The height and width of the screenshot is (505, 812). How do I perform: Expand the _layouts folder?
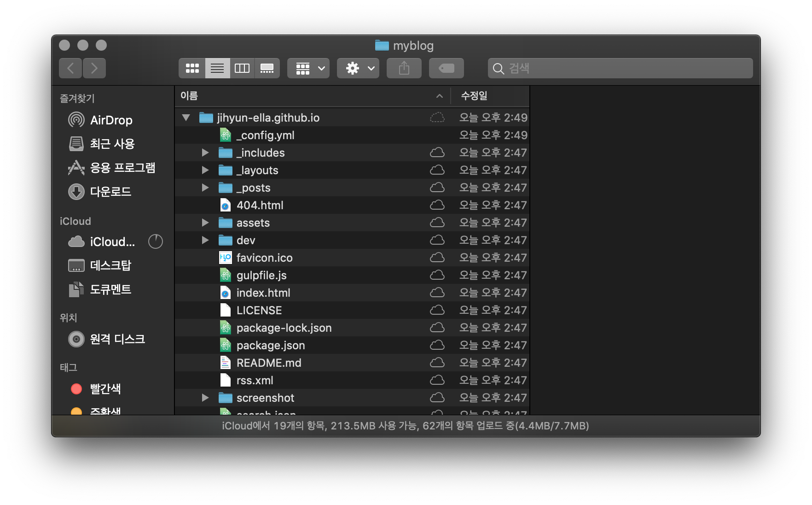(205, 170)
